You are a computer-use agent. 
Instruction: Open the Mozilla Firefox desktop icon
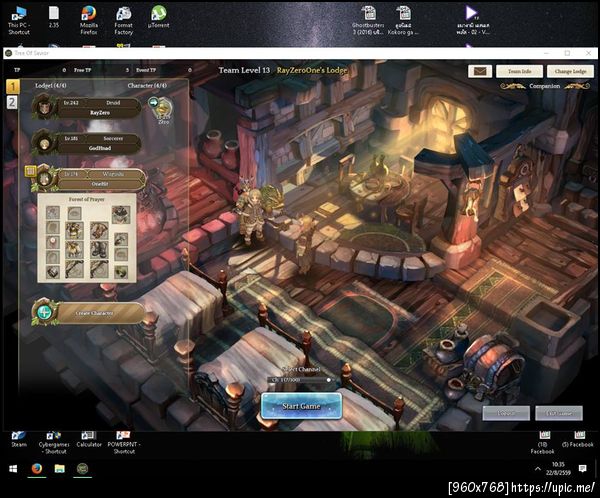coord(89,20)
